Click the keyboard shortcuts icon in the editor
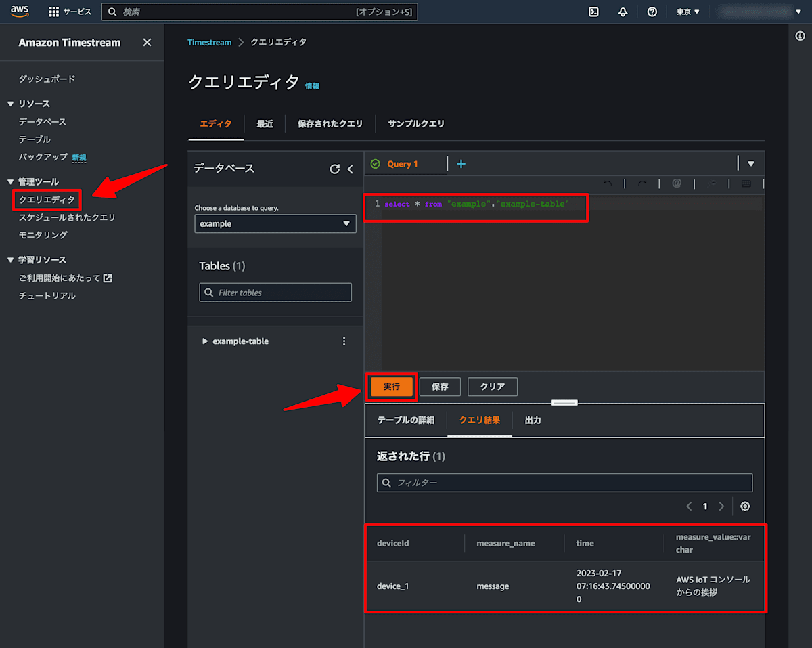812x648 pixels. pos(746,183)
